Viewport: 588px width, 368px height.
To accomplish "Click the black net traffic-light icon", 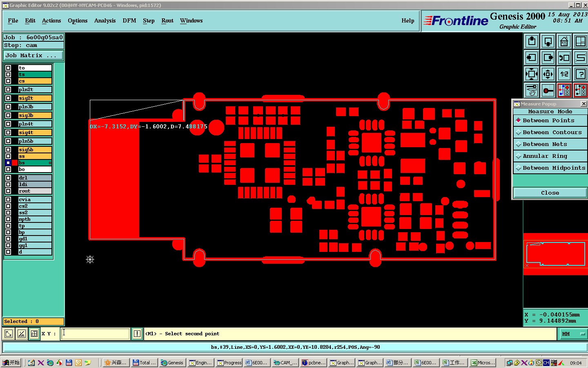I will pyautogui.click(x=580, y=90).
